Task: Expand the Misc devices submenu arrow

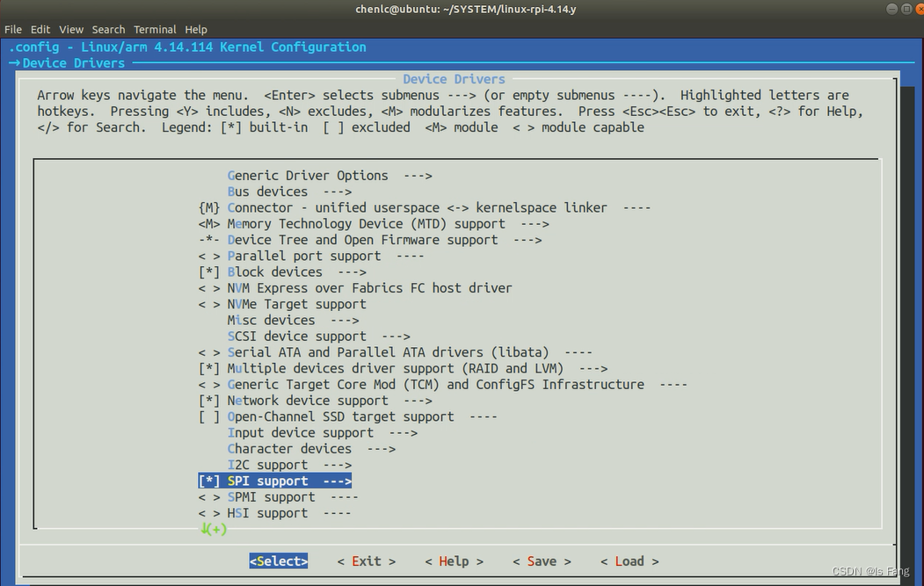Action: pos(345,321)
